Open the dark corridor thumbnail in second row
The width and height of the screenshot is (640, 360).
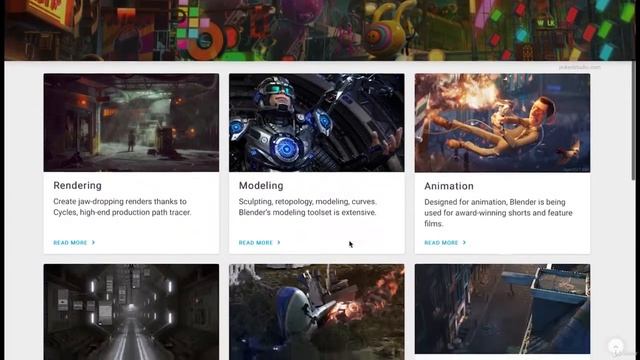coord(131,312)
